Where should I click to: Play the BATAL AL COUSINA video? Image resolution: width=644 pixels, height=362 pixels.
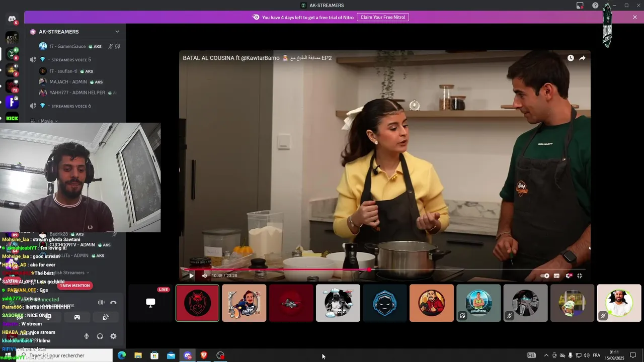(191, 276)
